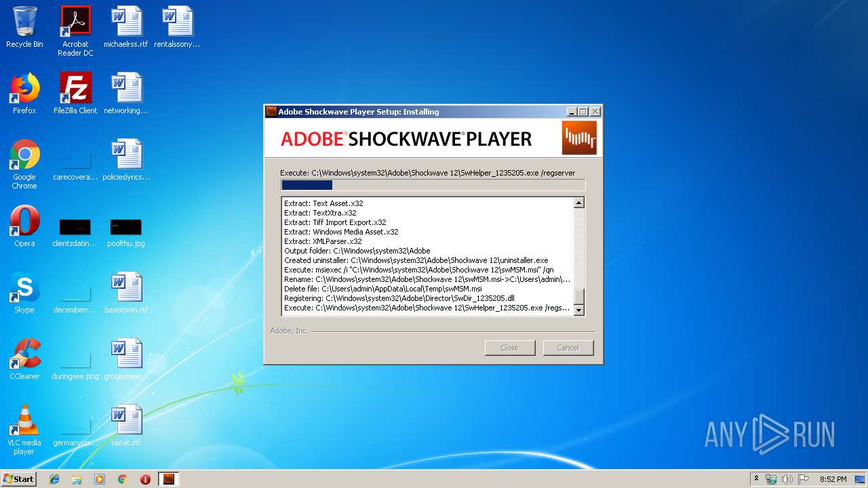Open the Recycle Bin desktop icon
The image size is (868, 488).
click(24, 27)
